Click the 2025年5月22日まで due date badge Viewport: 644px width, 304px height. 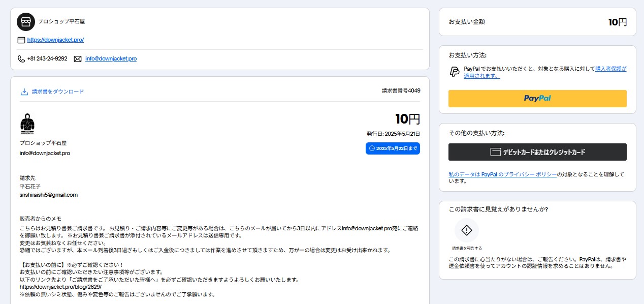point(393,148)
